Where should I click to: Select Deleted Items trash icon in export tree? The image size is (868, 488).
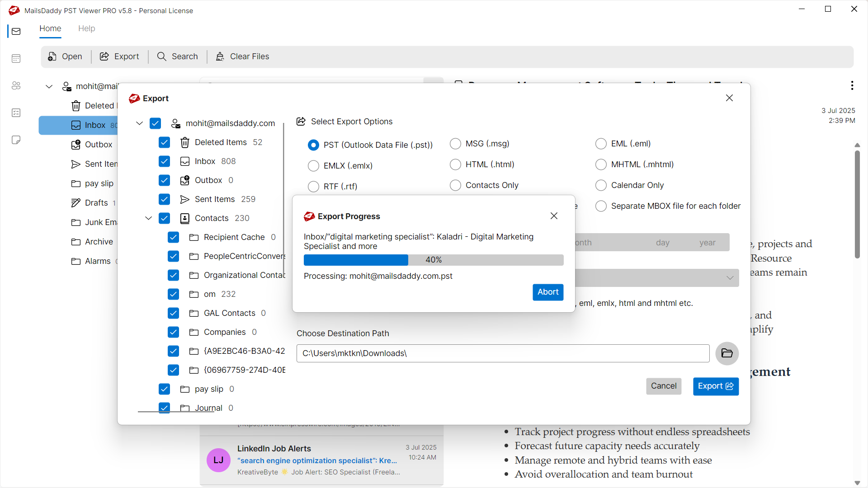click(184, 142)
